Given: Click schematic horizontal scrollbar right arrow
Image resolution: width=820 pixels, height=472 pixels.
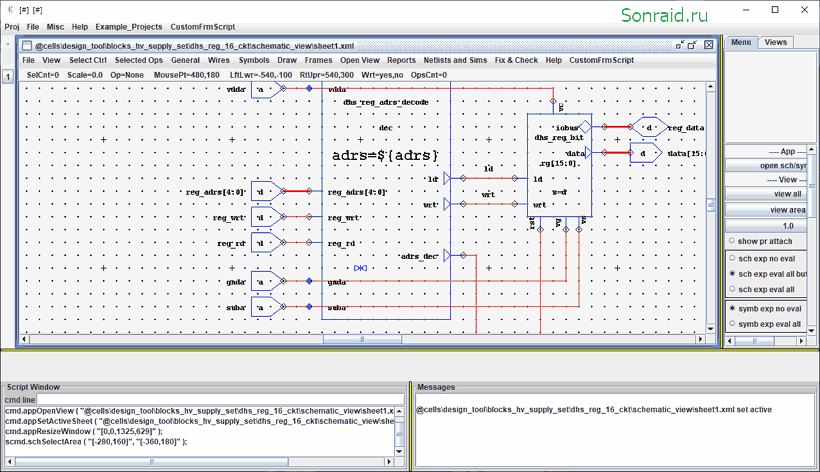Looking at the screenshot, I should pos(701,339).
